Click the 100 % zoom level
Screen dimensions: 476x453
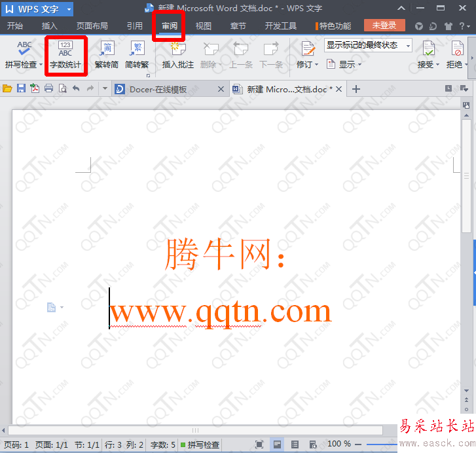pos(339,444)
